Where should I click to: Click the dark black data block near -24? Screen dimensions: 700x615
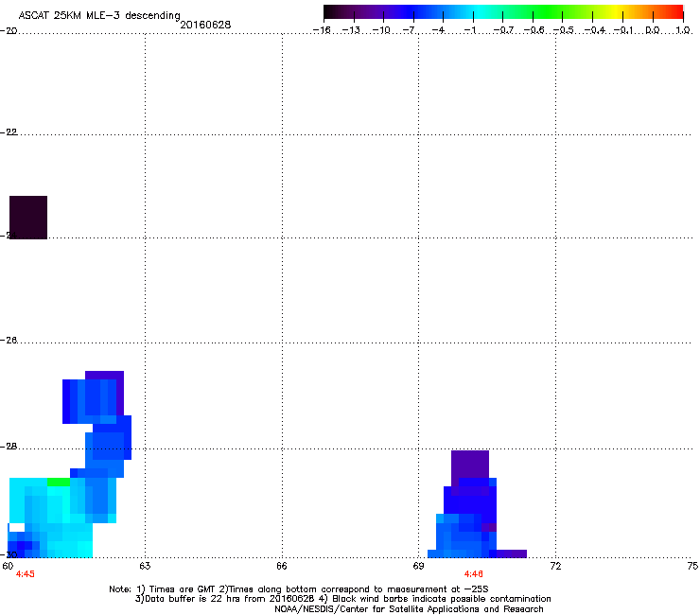[x=28, y=218]
